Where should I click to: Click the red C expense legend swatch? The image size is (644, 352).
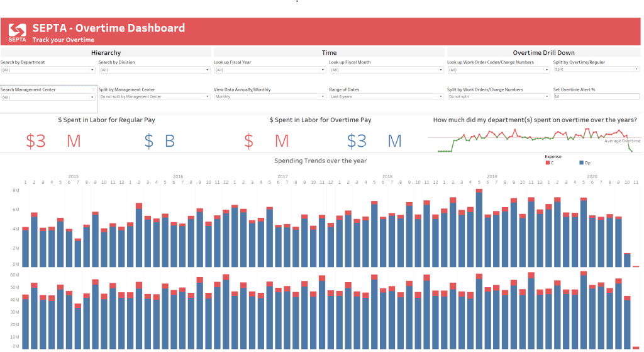(x=547, y=162)
